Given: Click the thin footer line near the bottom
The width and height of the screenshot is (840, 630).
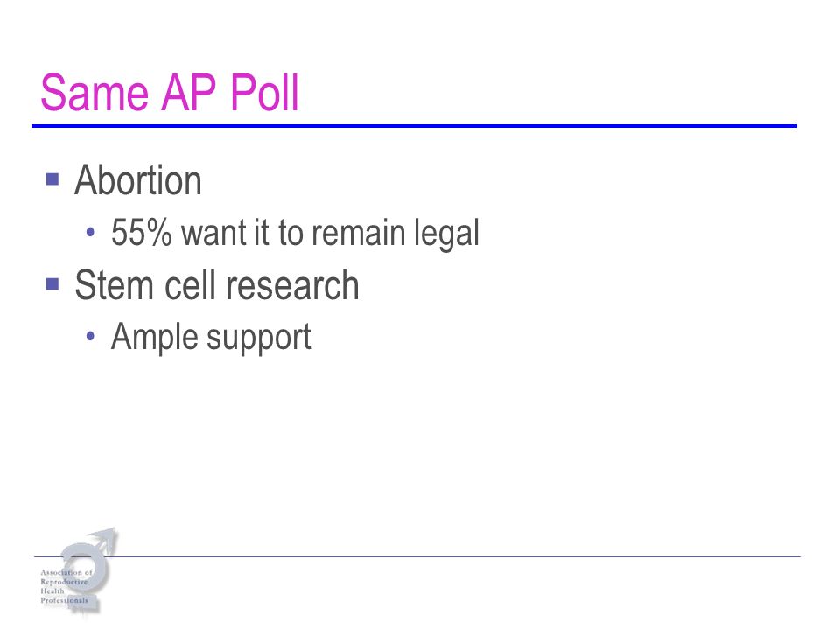Looking at the screenshot, I should click(417, 557).
